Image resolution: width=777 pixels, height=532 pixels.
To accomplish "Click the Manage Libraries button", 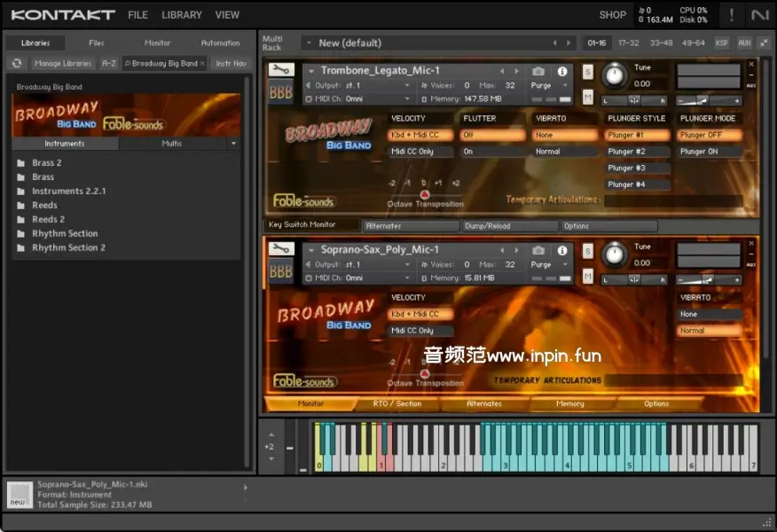I will 63,63.
